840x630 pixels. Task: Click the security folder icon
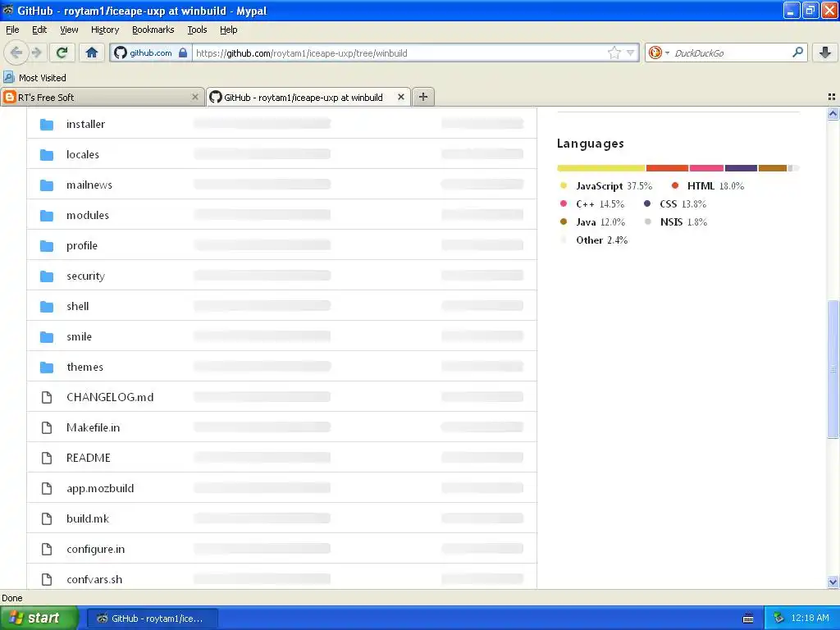pyautogui.click(x=47, y=276)
